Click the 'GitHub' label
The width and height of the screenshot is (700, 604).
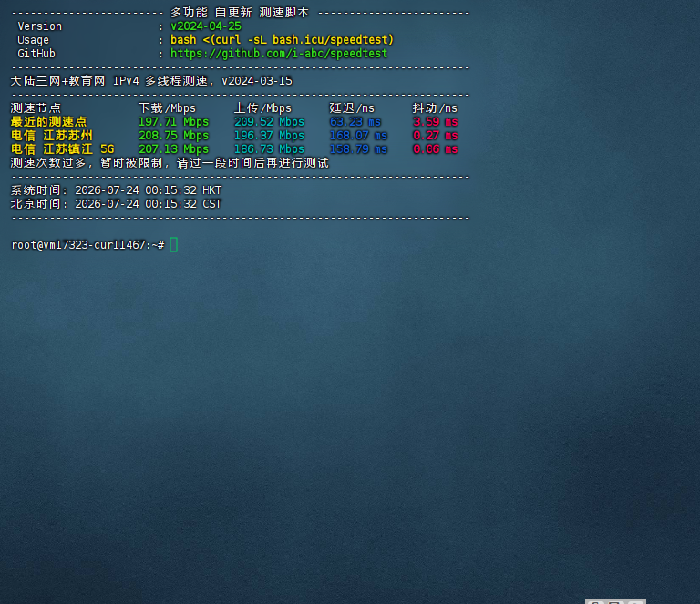pos(36,54)
